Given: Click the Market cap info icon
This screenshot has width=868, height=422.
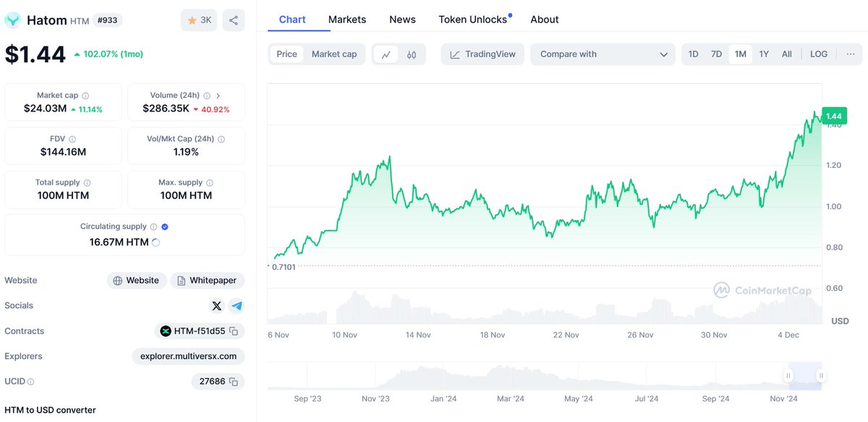Looking at the screenshot, I should tap(85, 96).
